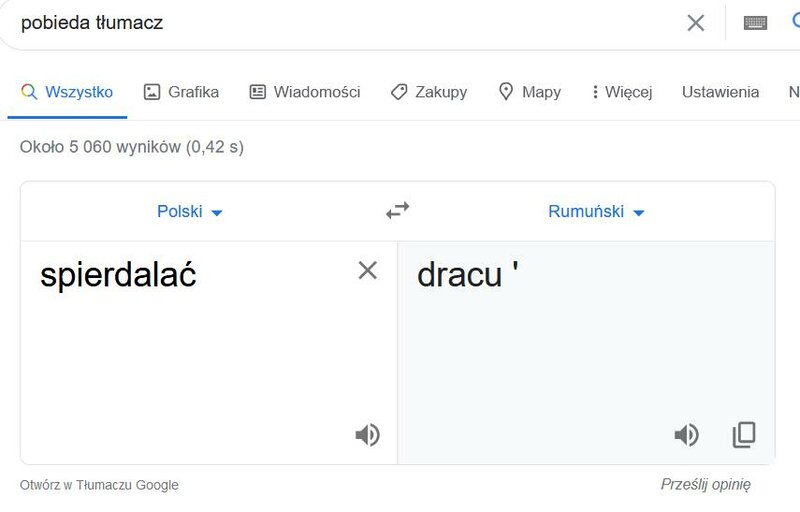
Task: Open in Tłumaczu Google link
Action: click(x=99, y=485)
